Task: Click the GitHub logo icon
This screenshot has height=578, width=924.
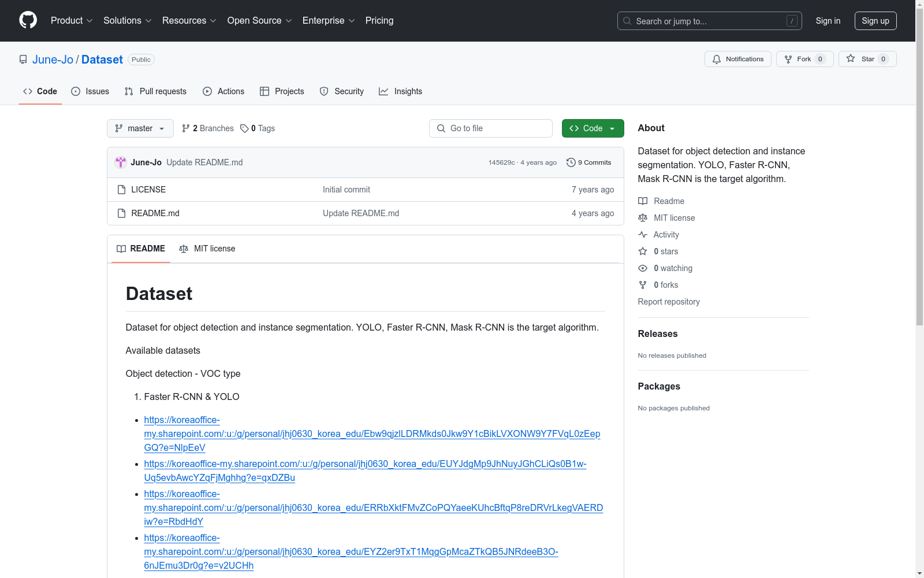Action: (x=28, y=20)
